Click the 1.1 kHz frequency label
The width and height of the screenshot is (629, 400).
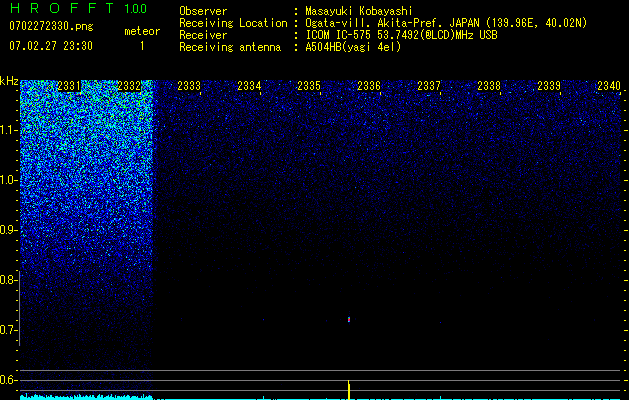coord(8,130)
